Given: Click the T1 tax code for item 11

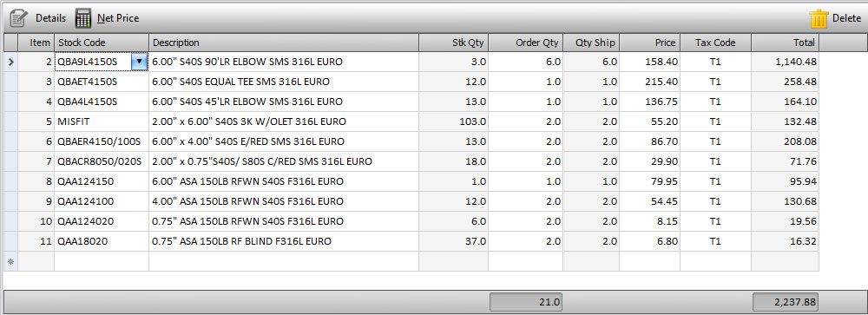Looking at the screenshot, I should point(715,241).
